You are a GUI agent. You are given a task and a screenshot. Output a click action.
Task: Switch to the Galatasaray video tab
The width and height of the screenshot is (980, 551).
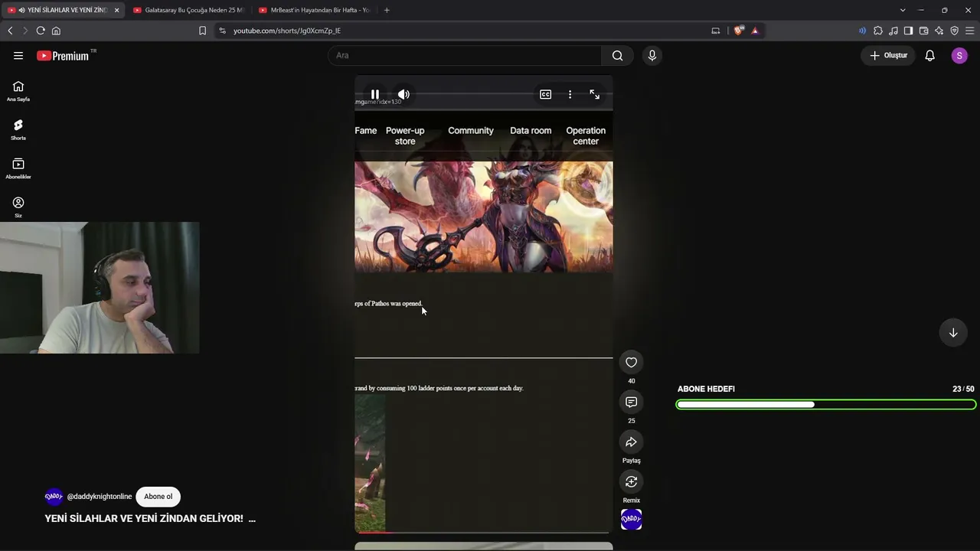click(x=188, y=10)
